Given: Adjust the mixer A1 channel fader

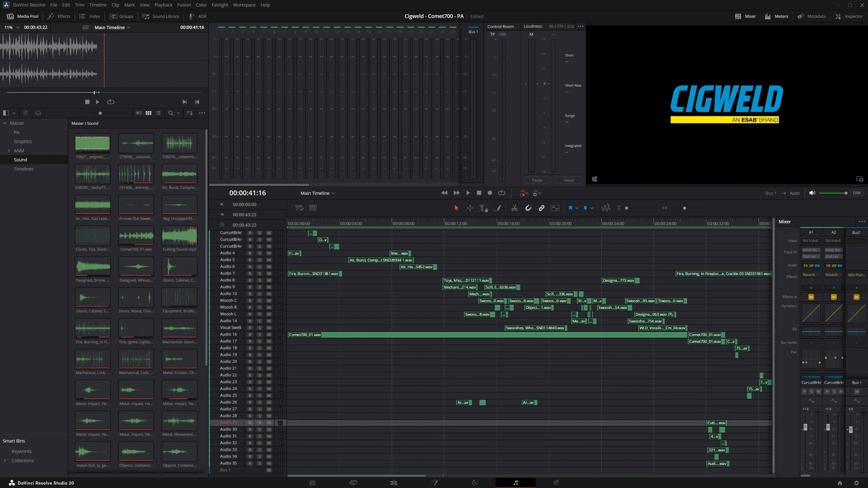Looking at the screenshot, I should tap(805, 427).
